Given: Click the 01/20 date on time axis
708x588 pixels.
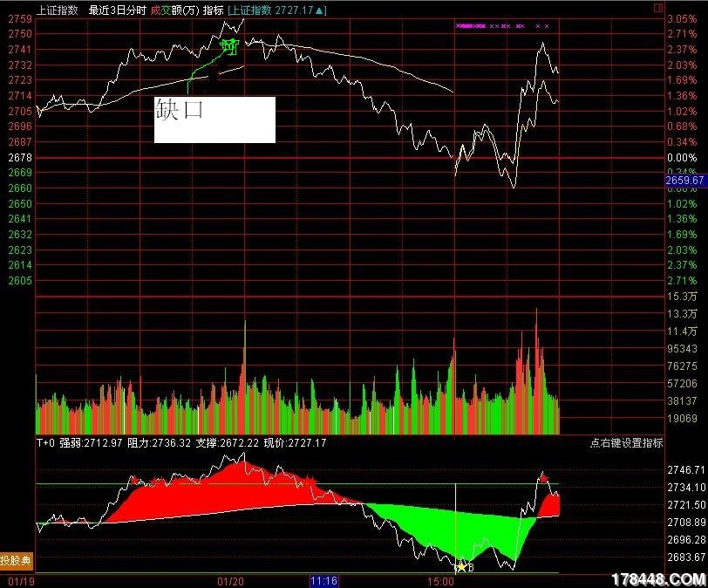Looking at the screenshot, I should point(229,579).
